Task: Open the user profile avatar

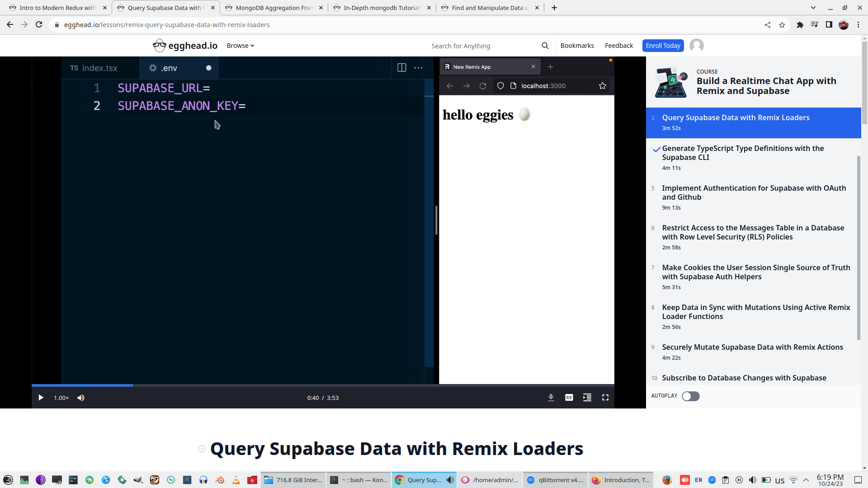Action: click(696, 46)
